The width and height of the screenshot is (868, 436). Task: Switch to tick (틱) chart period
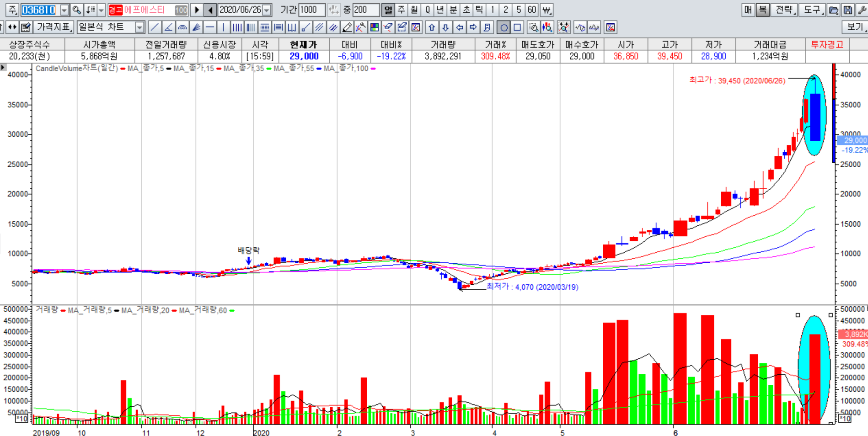[x=479, y=10]
